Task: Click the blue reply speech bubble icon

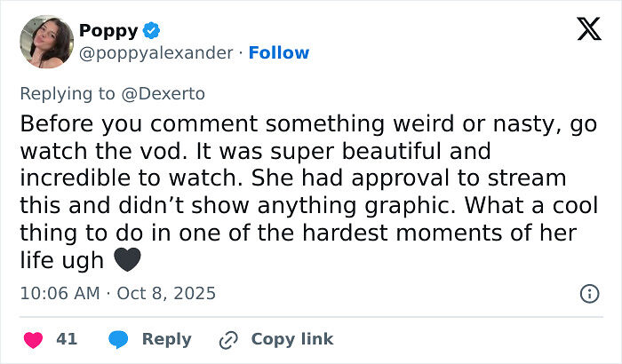Action: coord(117,339)
